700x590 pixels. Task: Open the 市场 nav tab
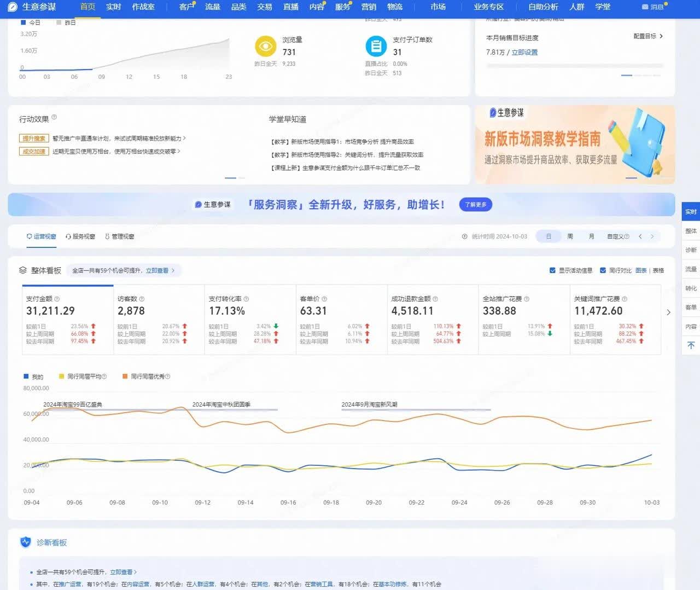click(x=437, y=7)
